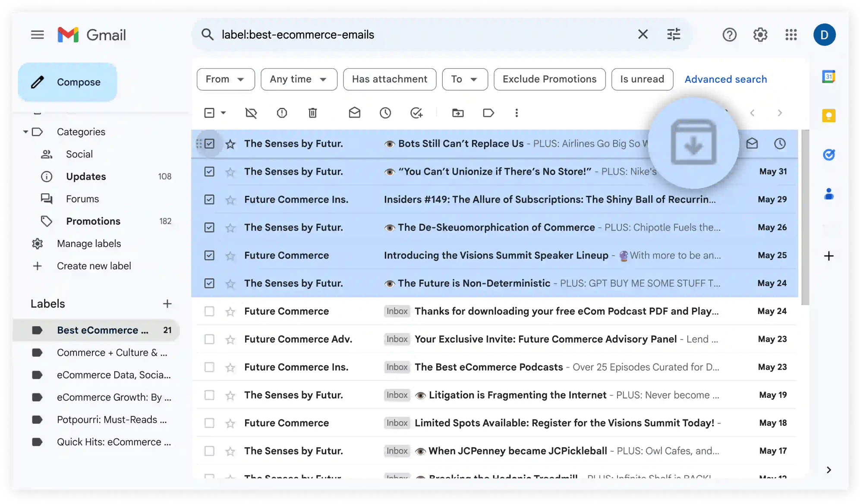Open the Advanced search link
This screenshot has height=504, width=863.
726,79
